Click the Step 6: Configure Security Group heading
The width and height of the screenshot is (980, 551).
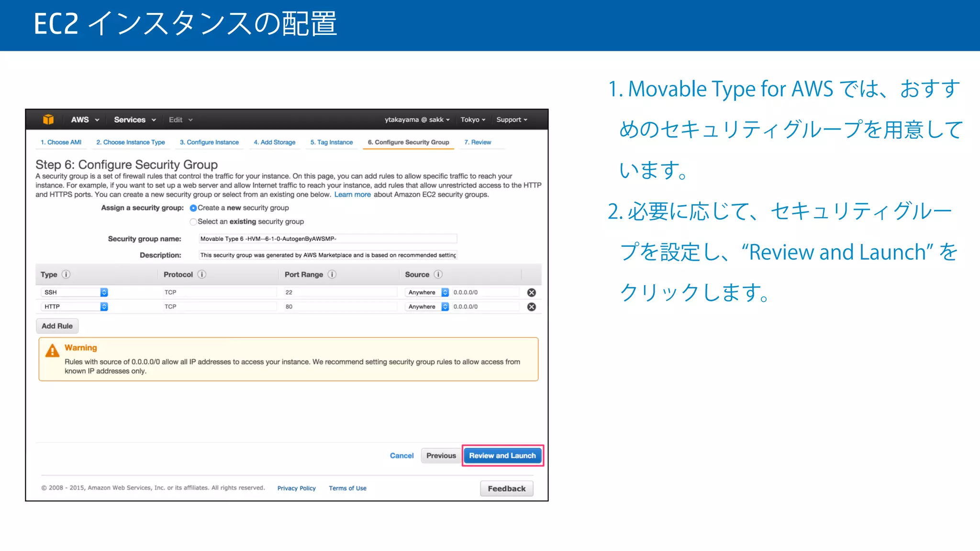click(126, 165)
